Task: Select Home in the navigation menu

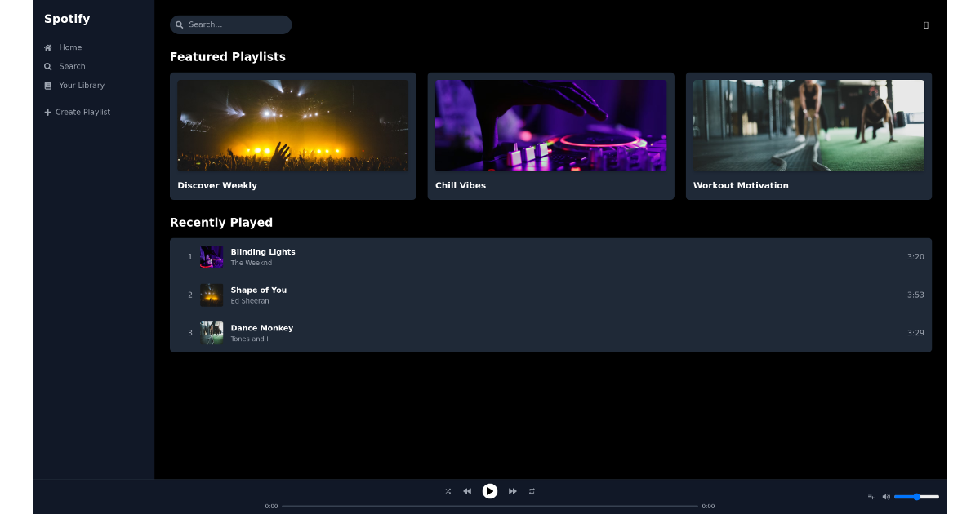Action: [x=69, y=47]
